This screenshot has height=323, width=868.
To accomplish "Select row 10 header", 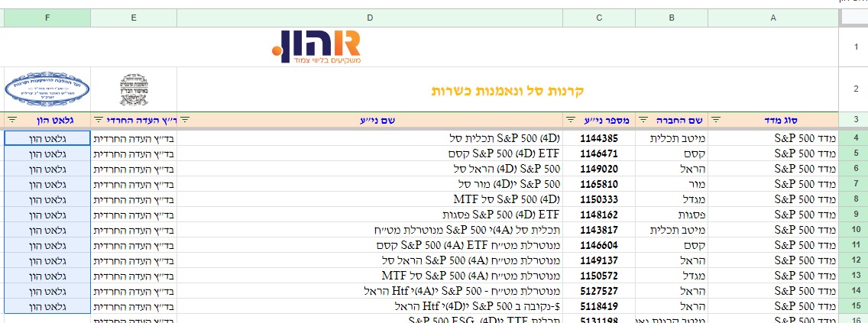I will click(853, 230).
